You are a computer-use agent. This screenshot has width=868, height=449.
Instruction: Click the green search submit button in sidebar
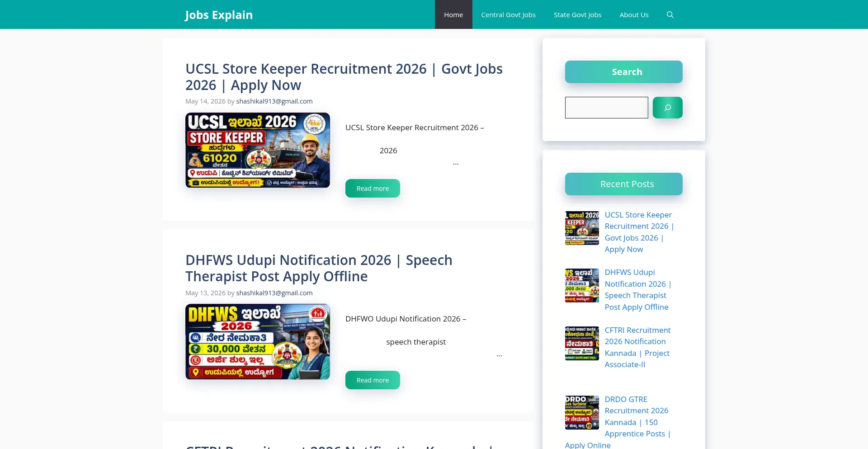tap(667, 108)
